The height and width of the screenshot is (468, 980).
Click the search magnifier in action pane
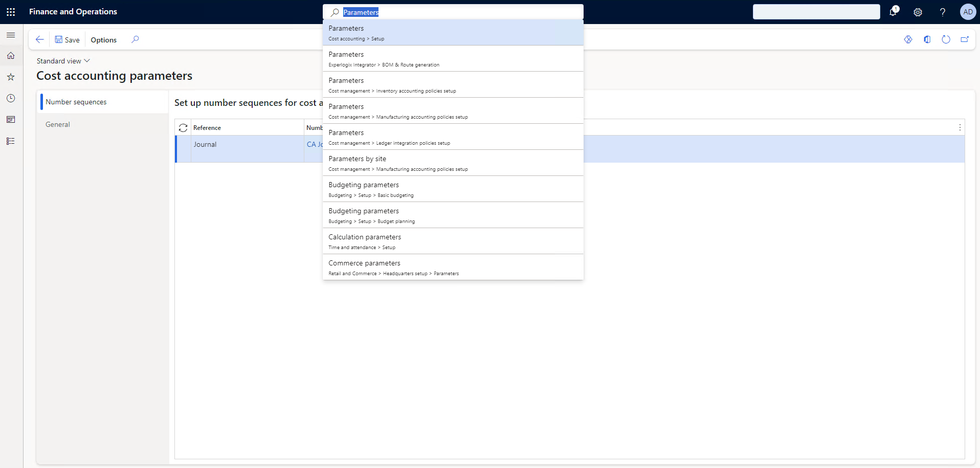pos(135,39)
